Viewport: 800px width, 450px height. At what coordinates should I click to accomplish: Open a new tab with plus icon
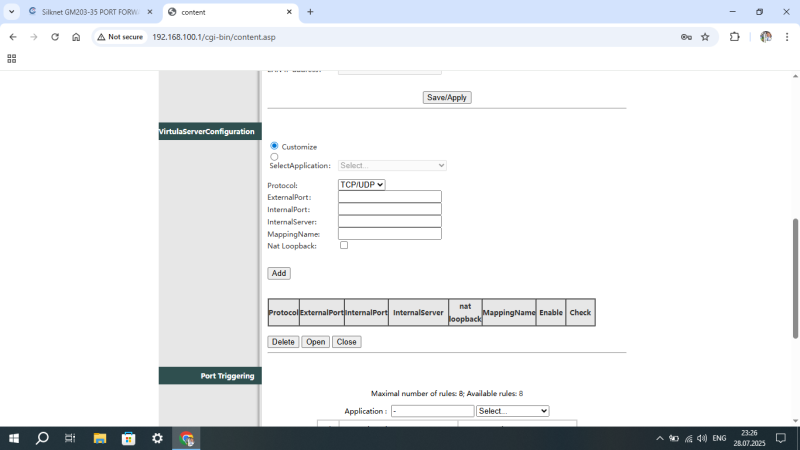click(310, 12)
